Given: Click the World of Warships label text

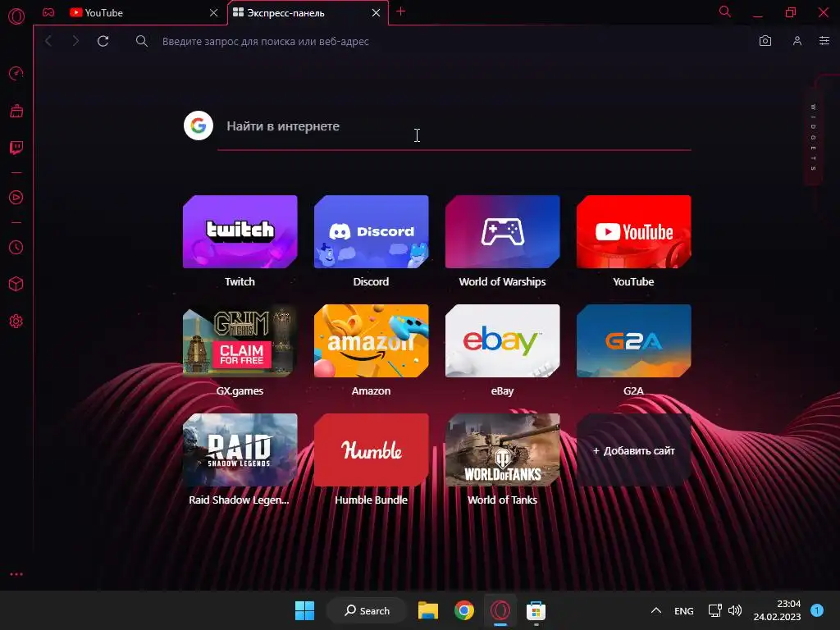Looking at the screenshot, I should 503,282.
